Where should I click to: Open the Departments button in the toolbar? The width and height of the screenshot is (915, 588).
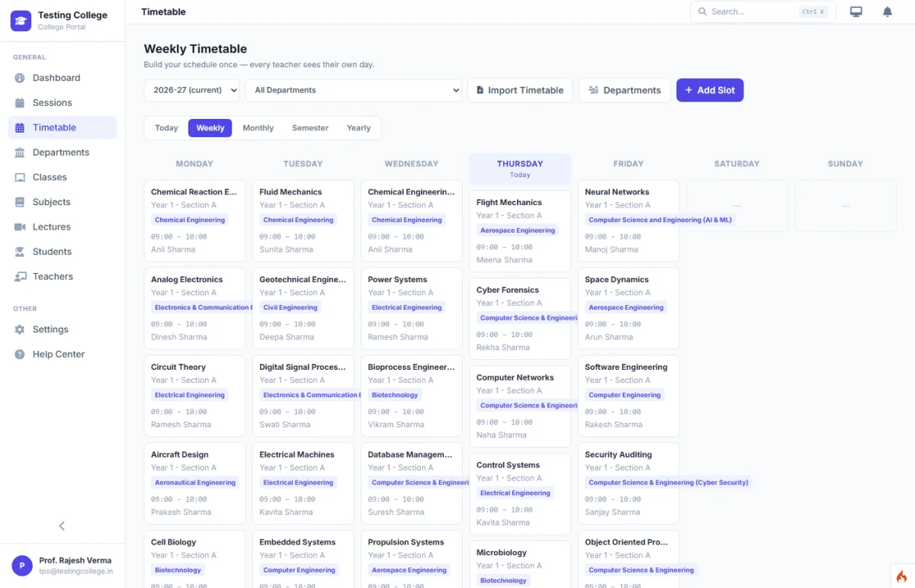624,90
